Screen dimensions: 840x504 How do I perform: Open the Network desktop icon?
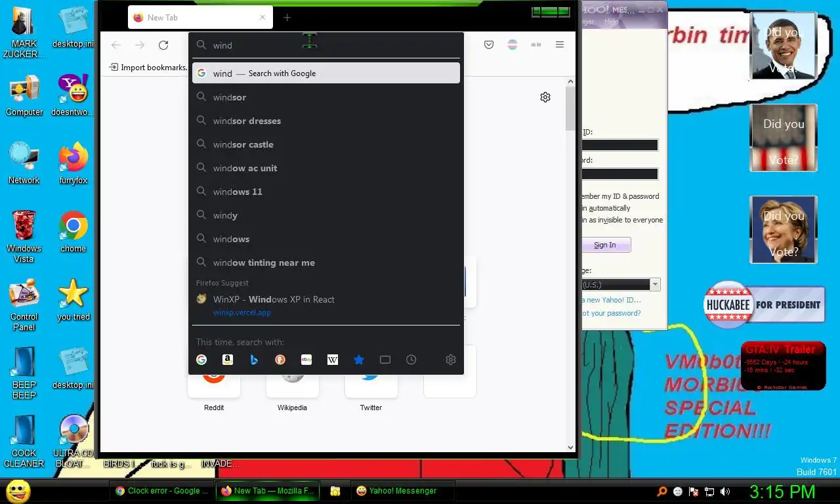coord(24,163)
